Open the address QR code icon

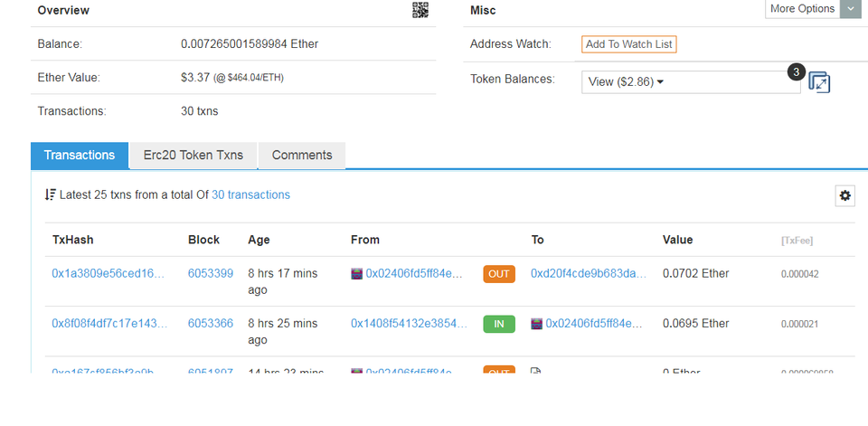pyautogui.click(x=420, y=10)
